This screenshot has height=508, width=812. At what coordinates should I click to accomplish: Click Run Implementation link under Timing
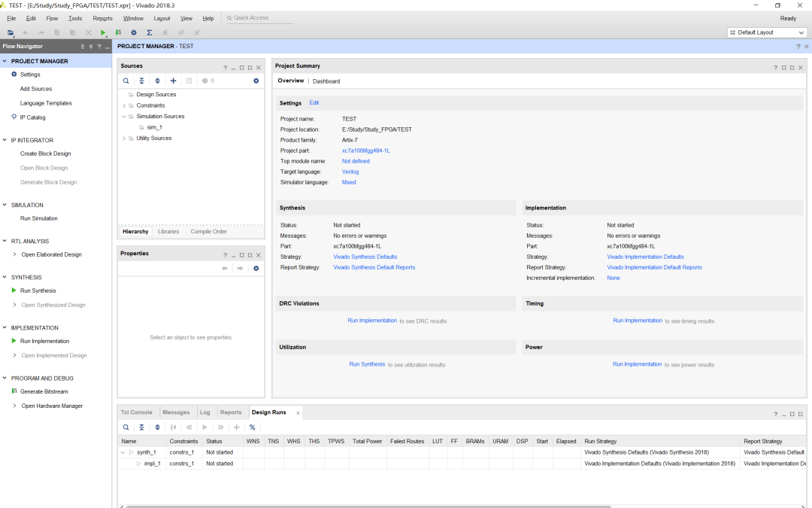[638, 321]
